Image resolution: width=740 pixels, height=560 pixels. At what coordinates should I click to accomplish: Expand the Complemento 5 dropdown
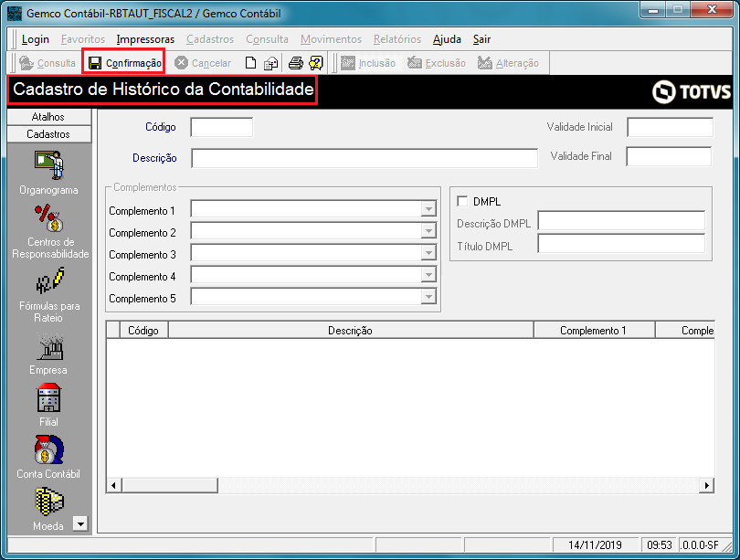tap(428, 297)
